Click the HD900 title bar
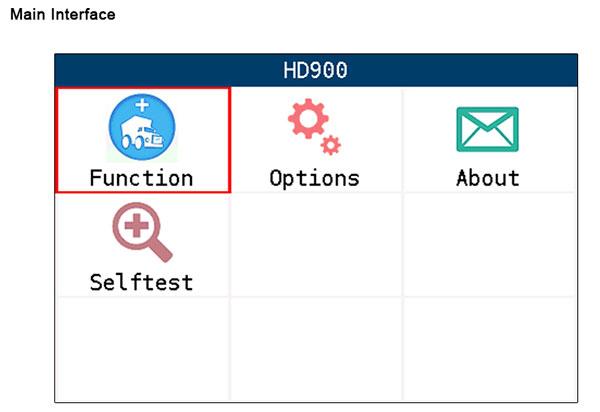This screenshot has width=600, height=412. tap(314, 71)
